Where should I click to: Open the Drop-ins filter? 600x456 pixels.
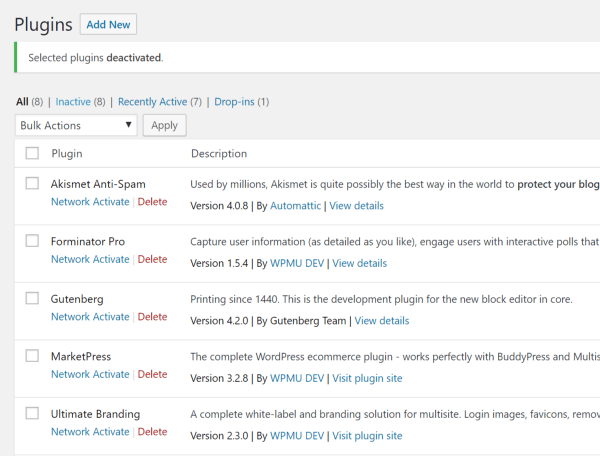pos(234,102)
